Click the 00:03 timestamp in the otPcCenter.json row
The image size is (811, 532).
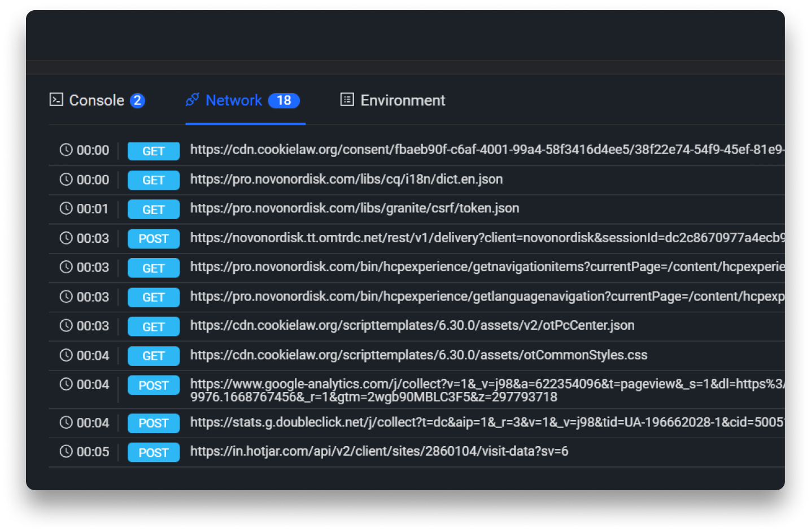[x=93, y=326]
